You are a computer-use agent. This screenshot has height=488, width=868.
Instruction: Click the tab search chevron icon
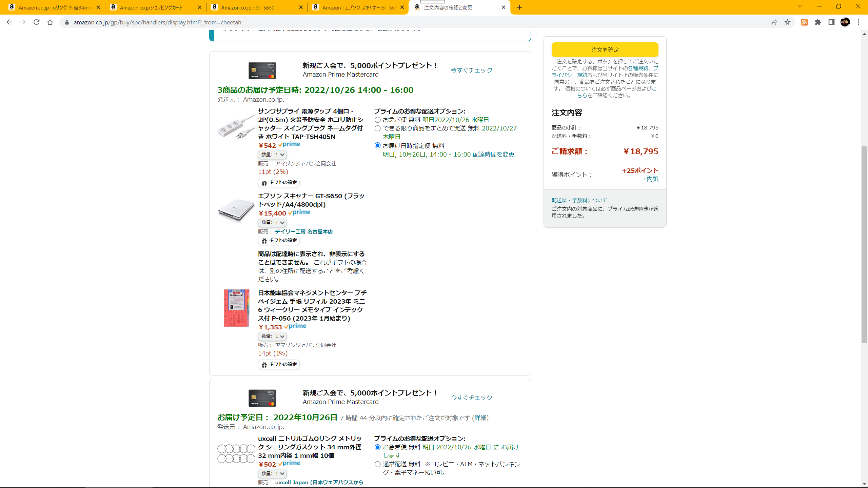coord(800,6)
